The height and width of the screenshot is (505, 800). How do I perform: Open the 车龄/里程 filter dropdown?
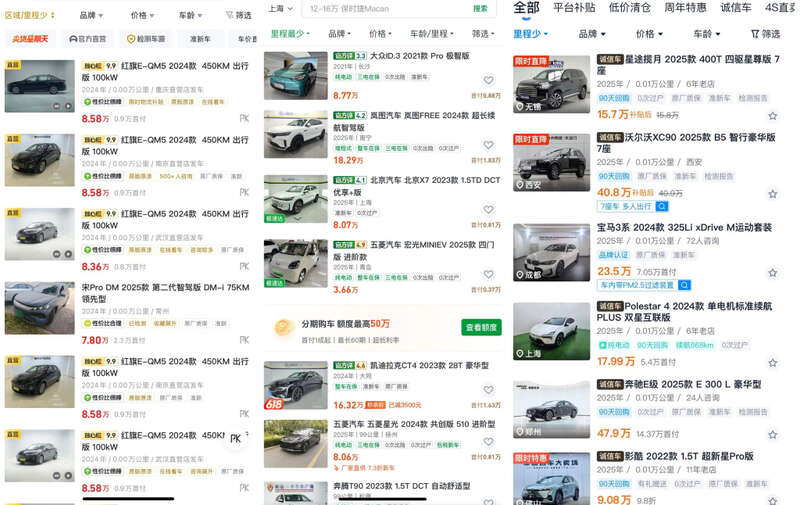tap(432, 33)
